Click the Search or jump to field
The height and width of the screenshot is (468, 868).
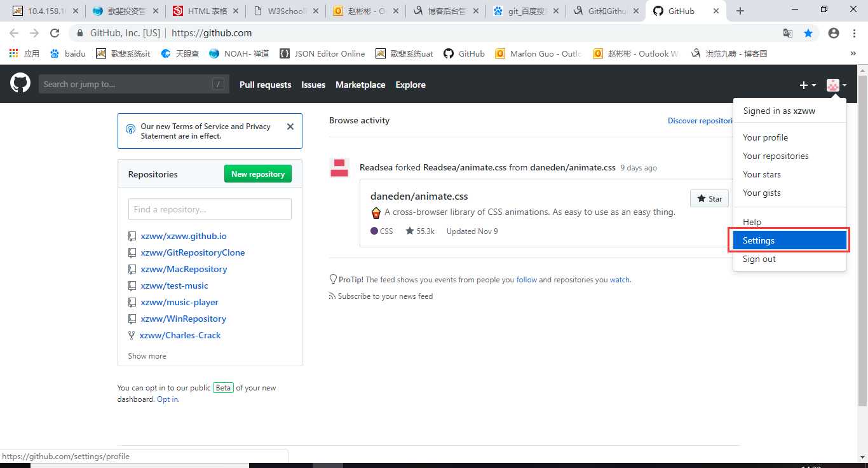(x=133, y=84)
